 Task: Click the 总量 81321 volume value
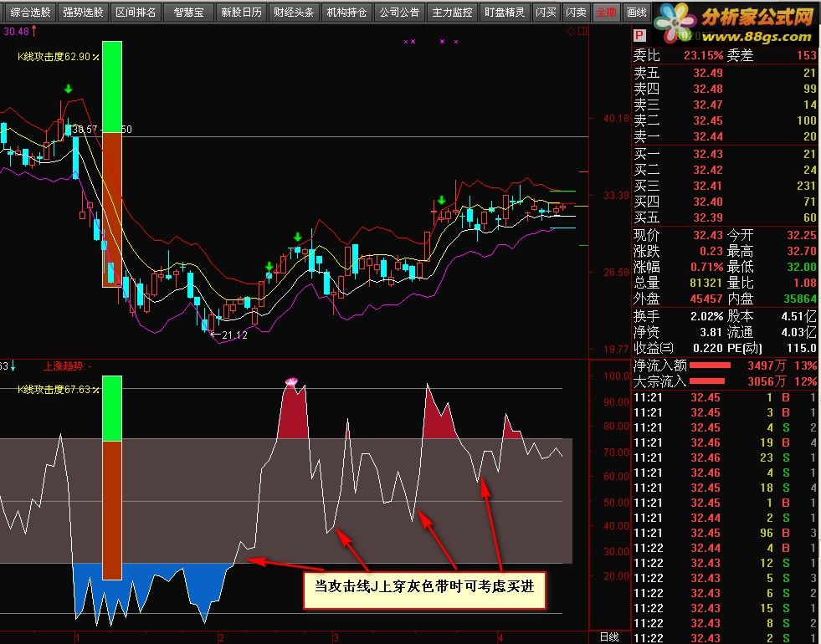click(706, 283)
